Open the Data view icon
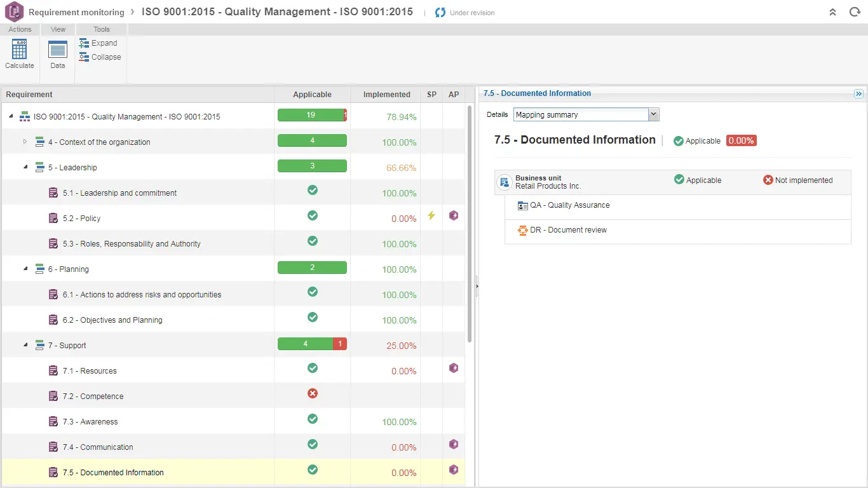The image size is (868, 488). click(58, 50)
